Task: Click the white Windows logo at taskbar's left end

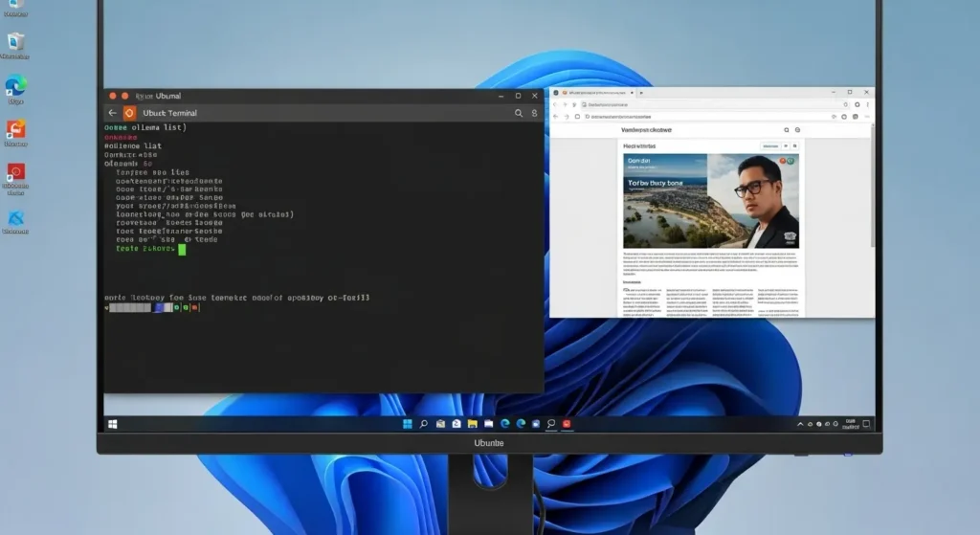Action: pyautogui.click(x=113, y=424)
